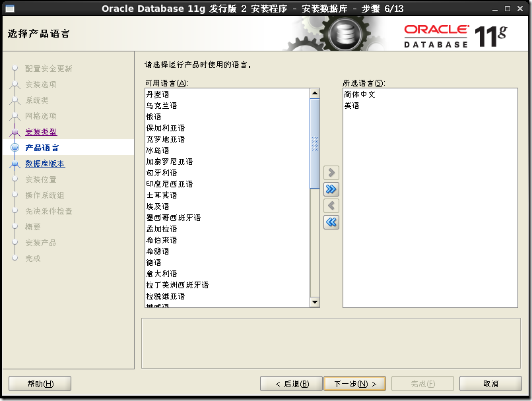Select the current 产品语言 step
The height and width of the screenshot is (401, 532).
[x=42, y=148]
